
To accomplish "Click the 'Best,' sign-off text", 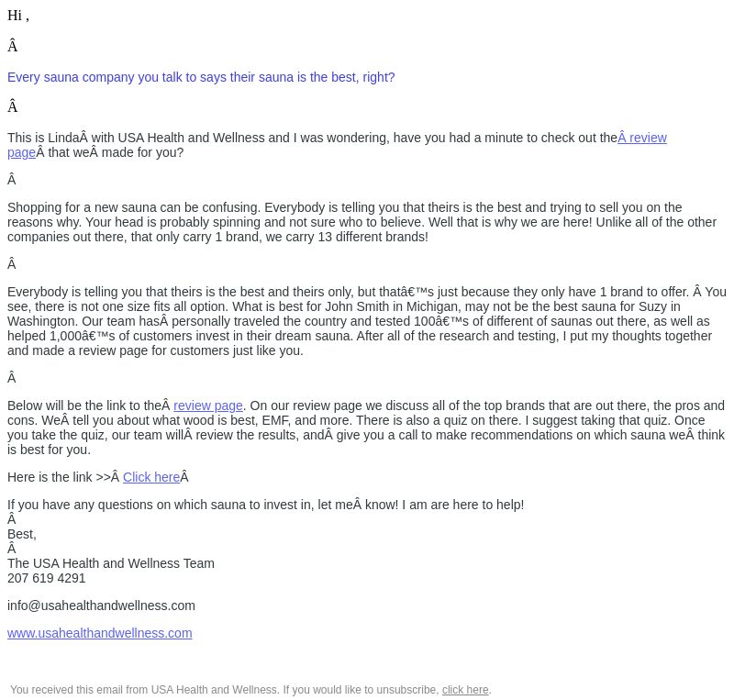I will 22,534.
